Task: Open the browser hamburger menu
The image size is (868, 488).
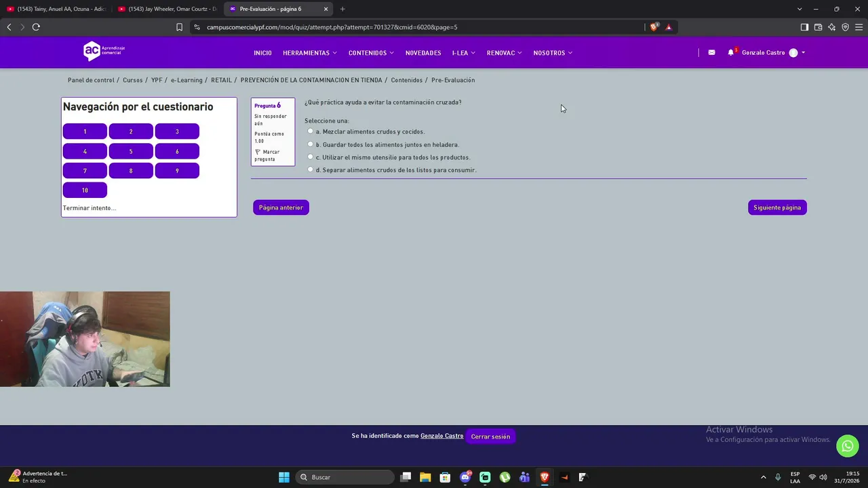Action: (x=859, y=27)
